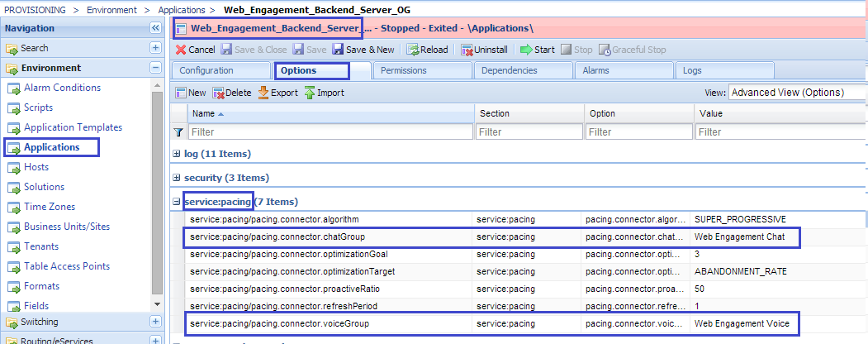Click the Uninstall toolbar button
The height and width of the screenshot is (344, 868).
point(484,50)
